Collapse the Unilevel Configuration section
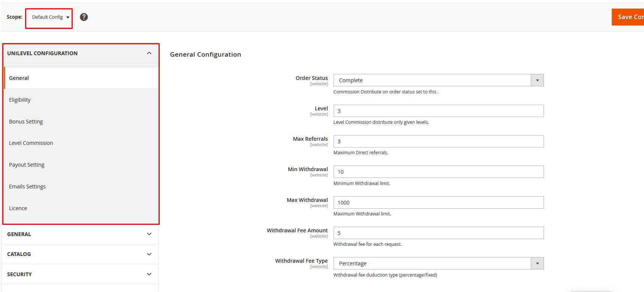 [149, 53]
